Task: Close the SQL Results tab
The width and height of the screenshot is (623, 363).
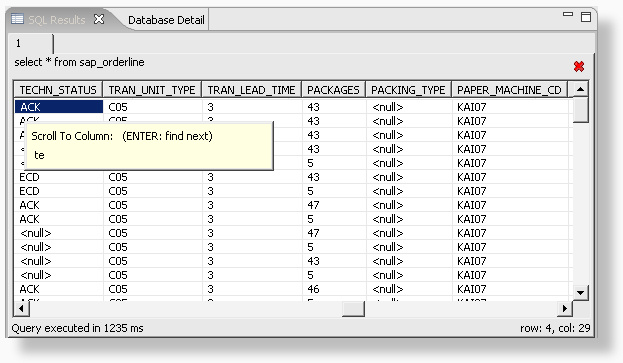Action: pyautogui.click(x=99, y=19)
